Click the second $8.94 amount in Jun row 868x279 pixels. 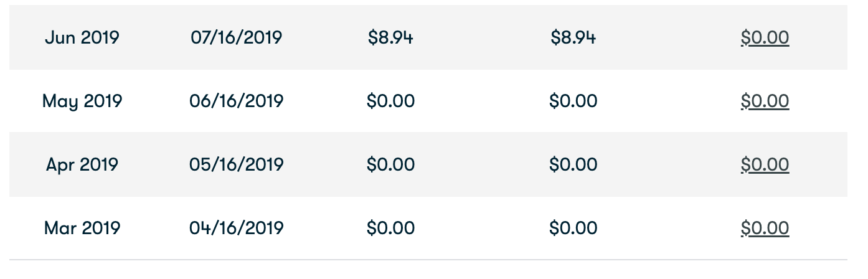pos(573,38)
